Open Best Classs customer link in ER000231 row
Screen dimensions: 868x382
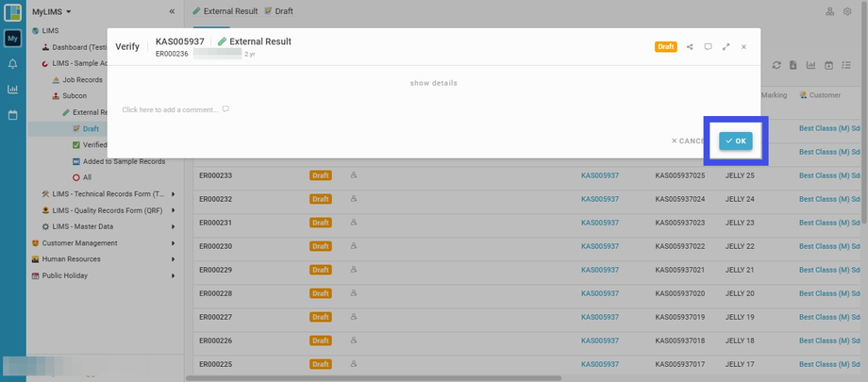tap(830, 223)
